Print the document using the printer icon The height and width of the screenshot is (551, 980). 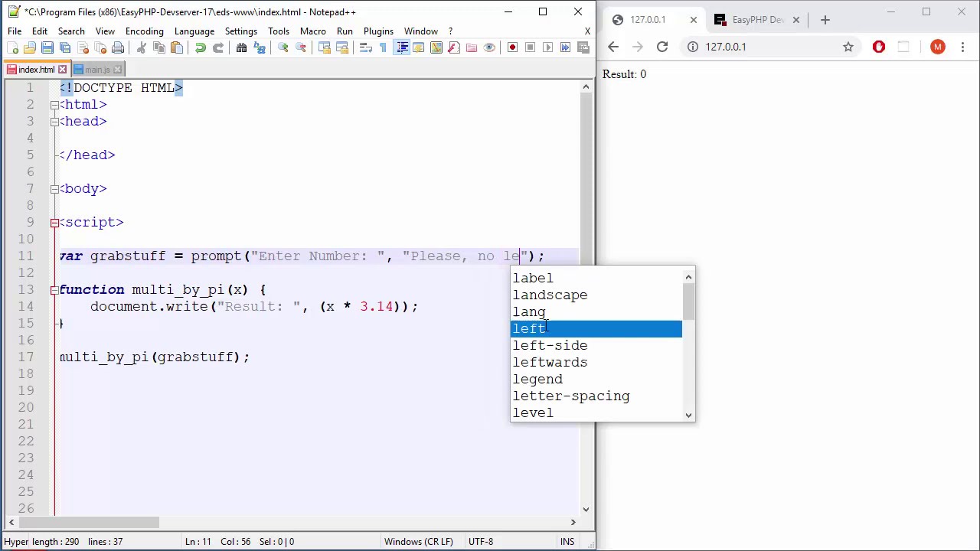pyautogui.click(x=118, y=47)
